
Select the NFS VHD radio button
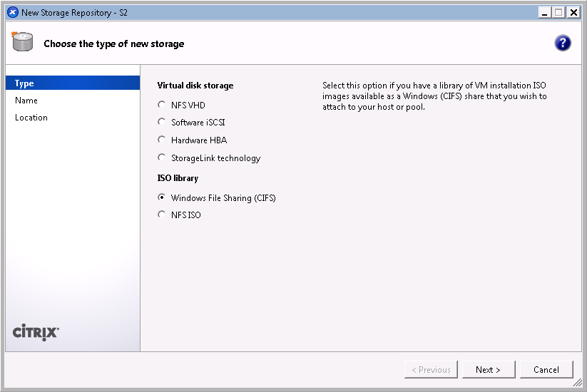point(161,105)
